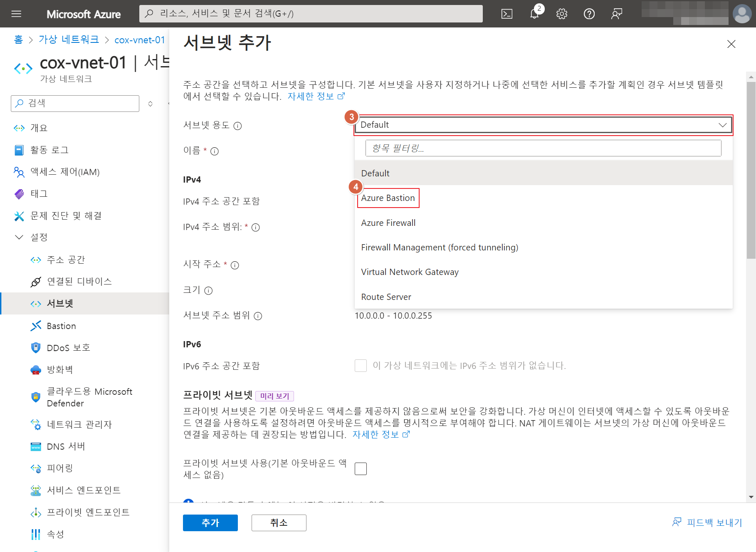Open DNS 서버 settings
This screenshot has width=756, height=552.
pos(66,446)
